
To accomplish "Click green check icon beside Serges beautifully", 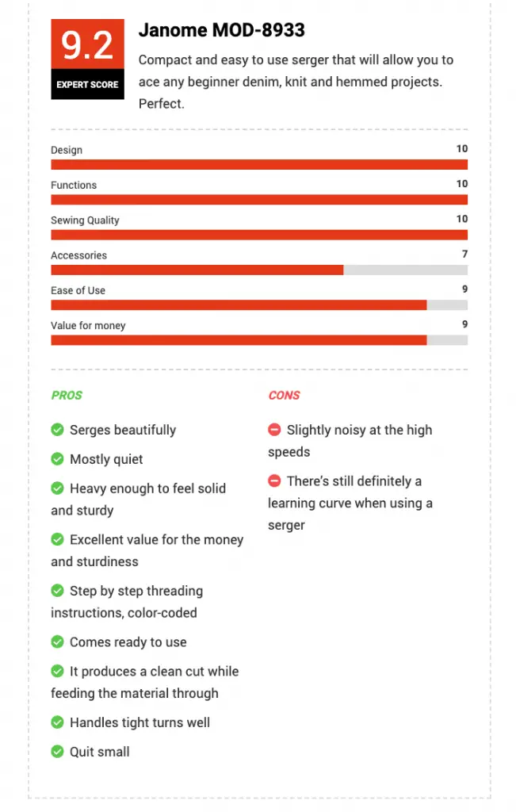I will click(x=57, y=429).
